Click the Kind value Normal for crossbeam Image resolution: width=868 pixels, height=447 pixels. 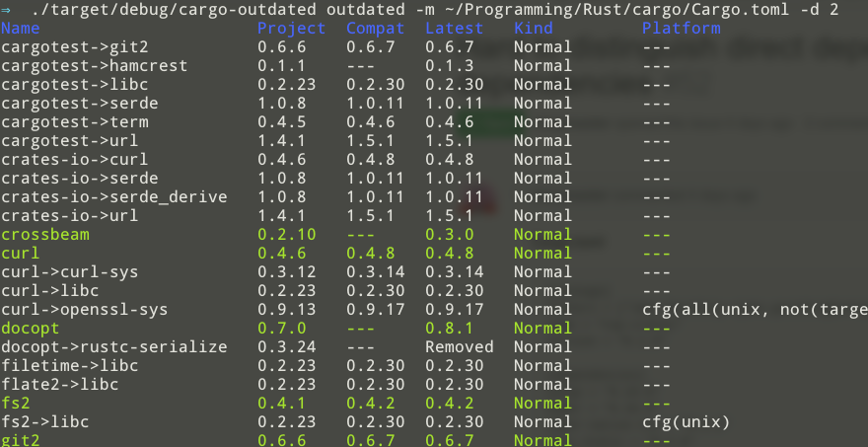[543, 235]
